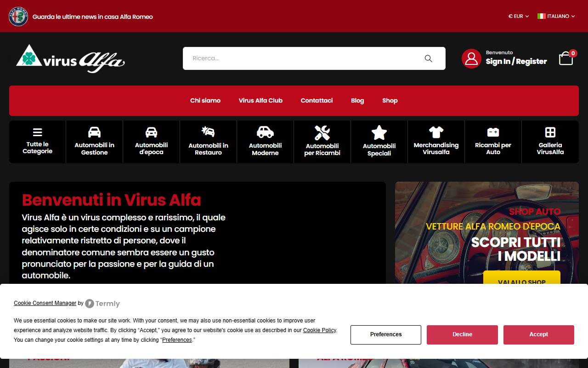Open the shopping cart icon

tap(566, 58)
